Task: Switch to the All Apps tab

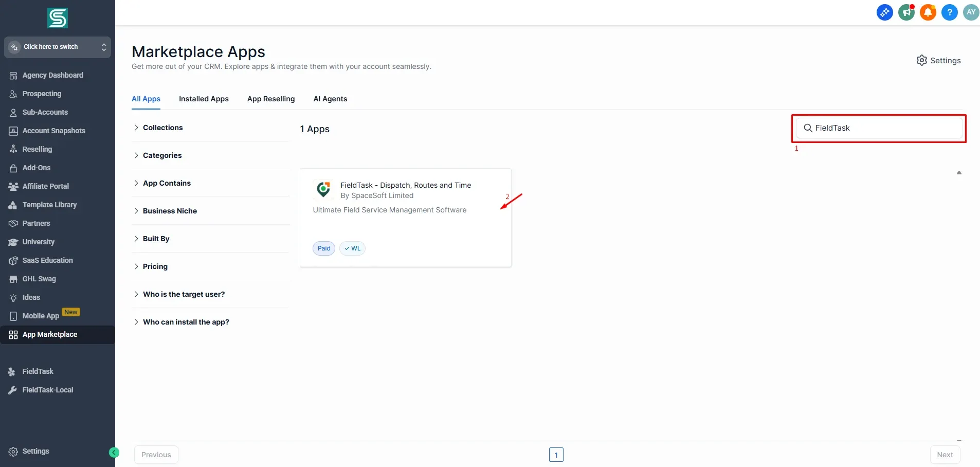Action: coord(146,99)
